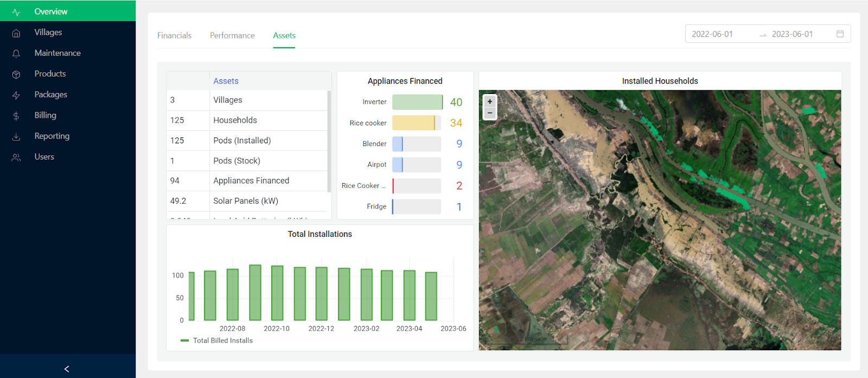The width and height of the screenshot is (868, 378).
Task: Click the Users people icon
Action: [x=16, y=157]
